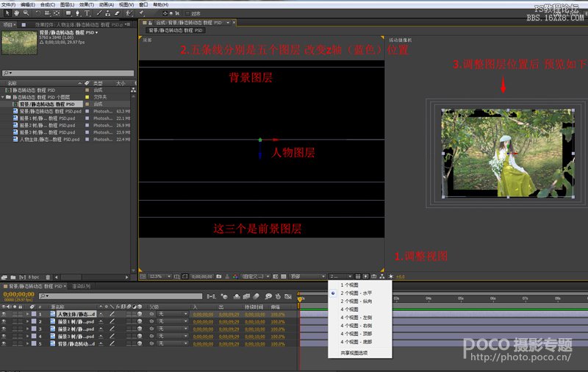Screen dimensions: 588x372
Task: Click the viewer current time 0;00;00;00 button
Action: [201, 276]
